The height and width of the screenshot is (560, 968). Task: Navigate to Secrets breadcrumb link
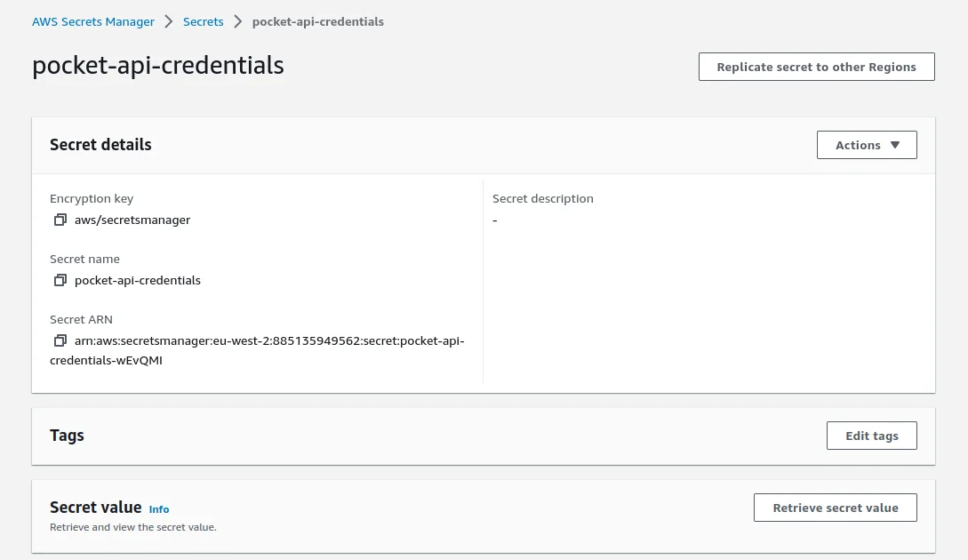[203, 21]
